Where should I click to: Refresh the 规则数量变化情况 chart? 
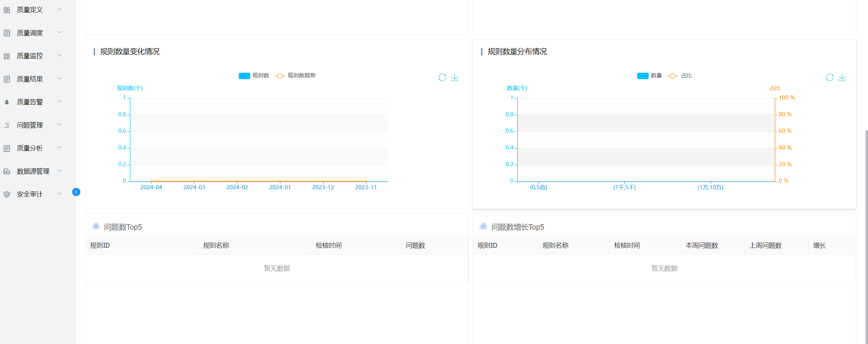pos(442,78)
